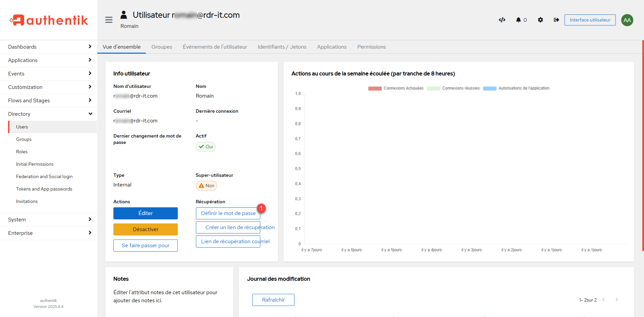Switch to the Groupes tab
644x317 pixels.
162,47
